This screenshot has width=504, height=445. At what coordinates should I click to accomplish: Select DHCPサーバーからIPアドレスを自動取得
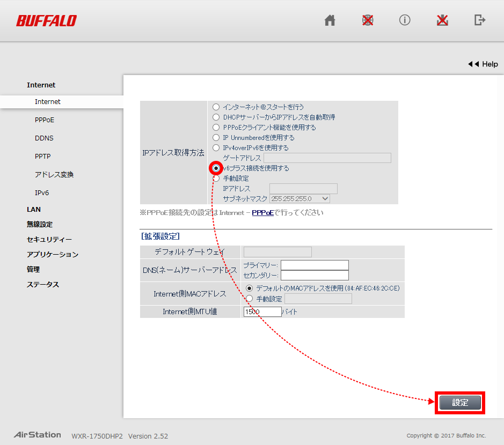215,117
